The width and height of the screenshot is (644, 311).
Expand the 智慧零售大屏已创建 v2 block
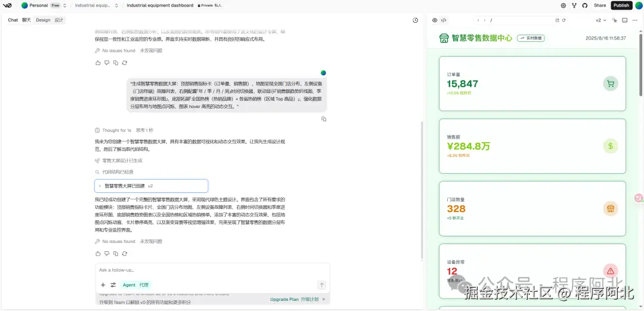pos(151,186)
